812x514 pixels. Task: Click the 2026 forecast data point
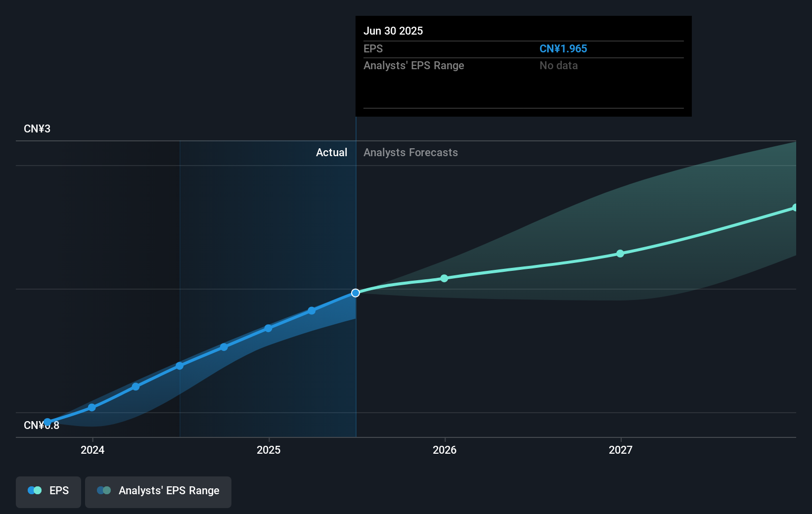445,278
